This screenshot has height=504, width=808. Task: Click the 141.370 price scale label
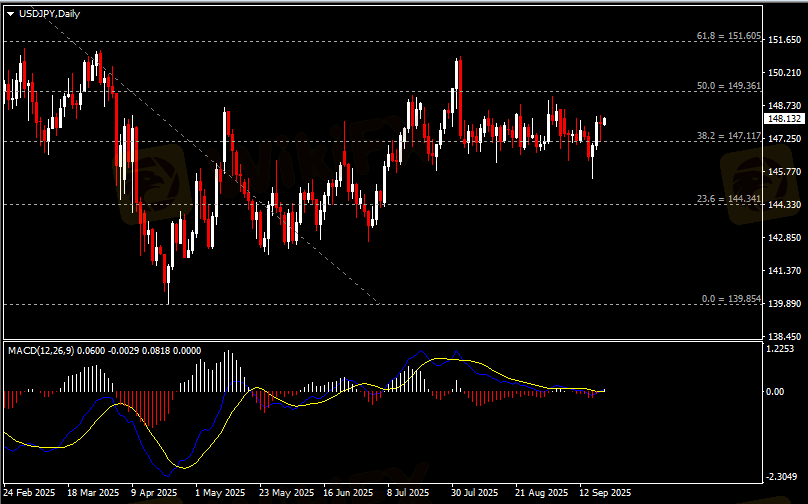(784, 271)
